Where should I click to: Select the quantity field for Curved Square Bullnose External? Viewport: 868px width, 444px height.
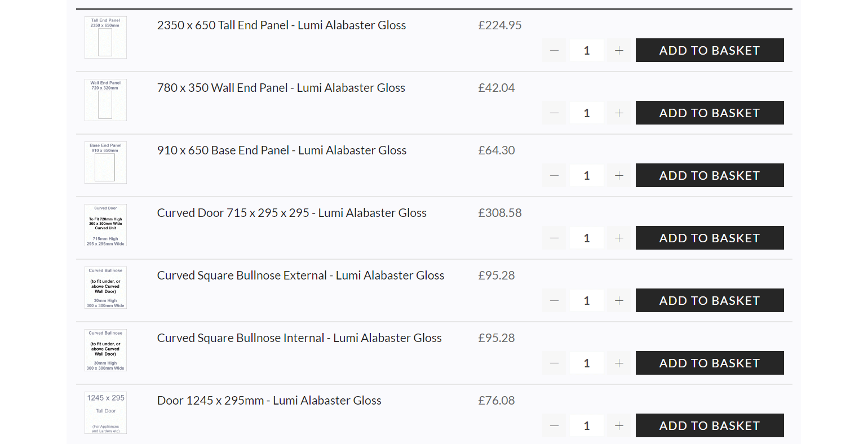(x=586, y=300)
